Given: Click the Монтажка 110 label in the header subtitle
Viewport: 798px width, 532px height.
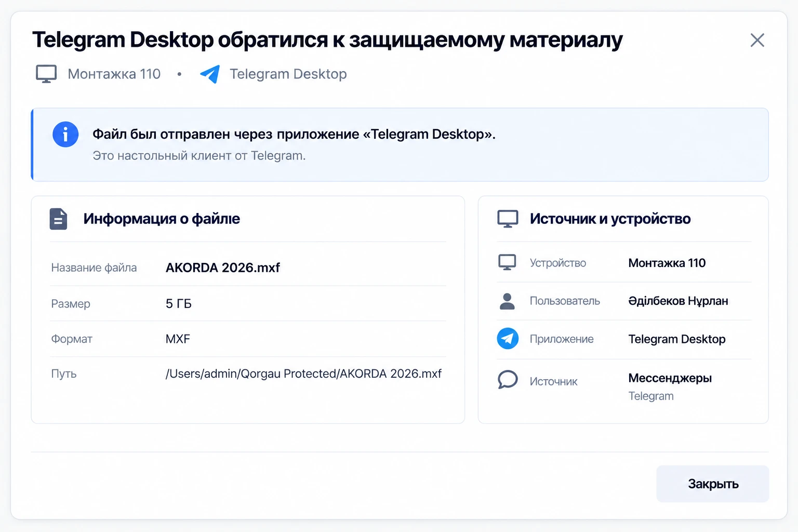Looking at the screenshot, I should tap(114, 74).
